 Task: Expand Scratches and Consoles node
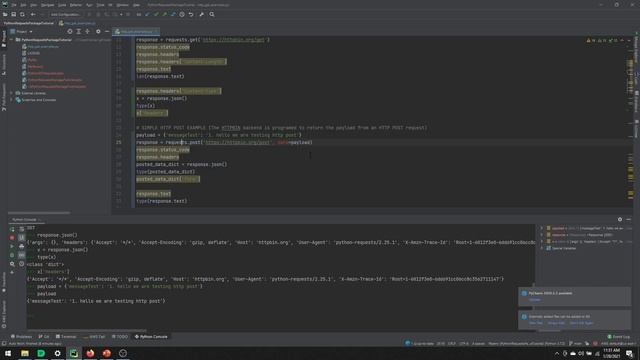coord(11,100)
